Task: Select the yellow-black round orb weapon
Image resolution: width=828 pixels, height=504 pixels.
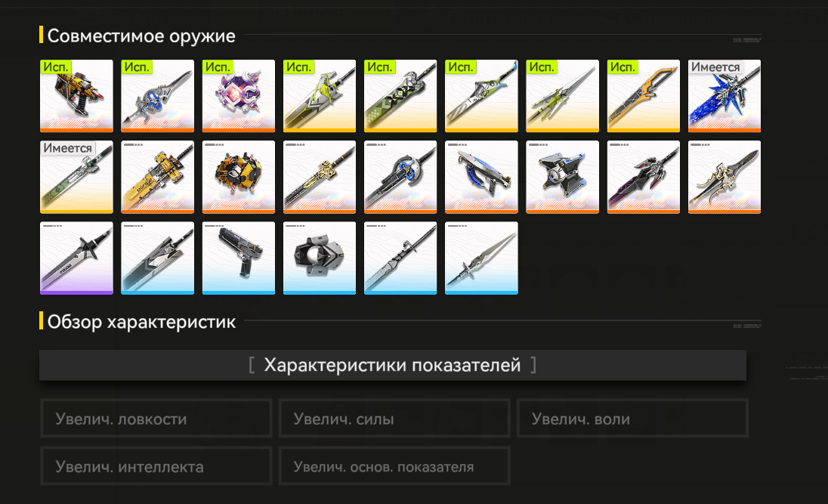Action: click(x=239, y=177)
